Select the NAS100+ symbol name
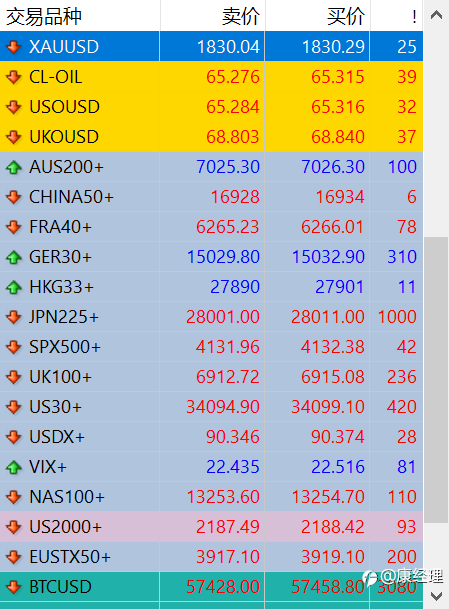Image resolution: width=449 pixels, height=609 pixels. (x=67, y=497)
